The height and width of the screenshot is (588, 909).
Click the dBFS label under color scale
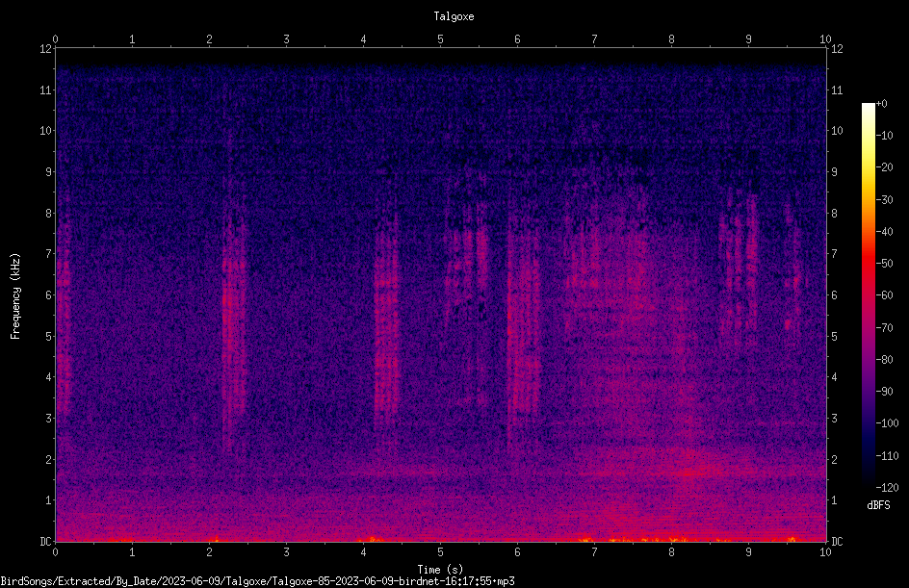click(x=878, y=505)
